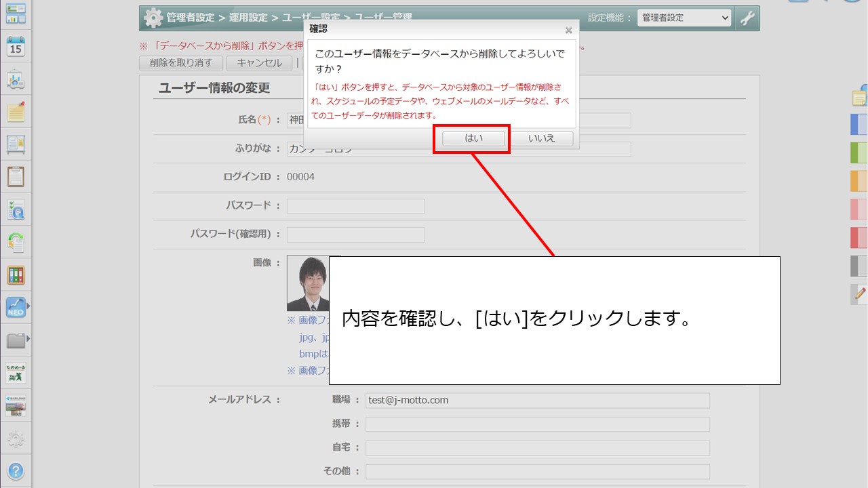Click the 職場 email address field

537,401
